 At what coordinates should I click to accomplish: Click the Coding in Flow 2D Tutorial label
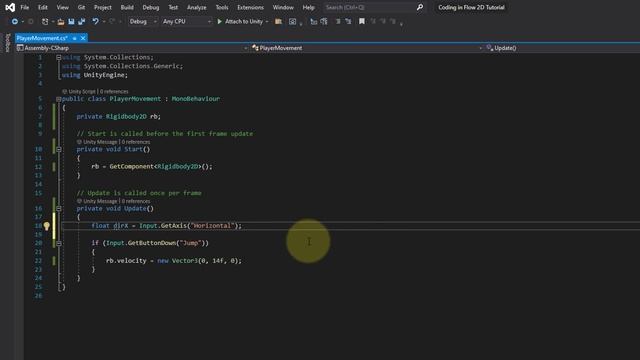coord(471,7)
